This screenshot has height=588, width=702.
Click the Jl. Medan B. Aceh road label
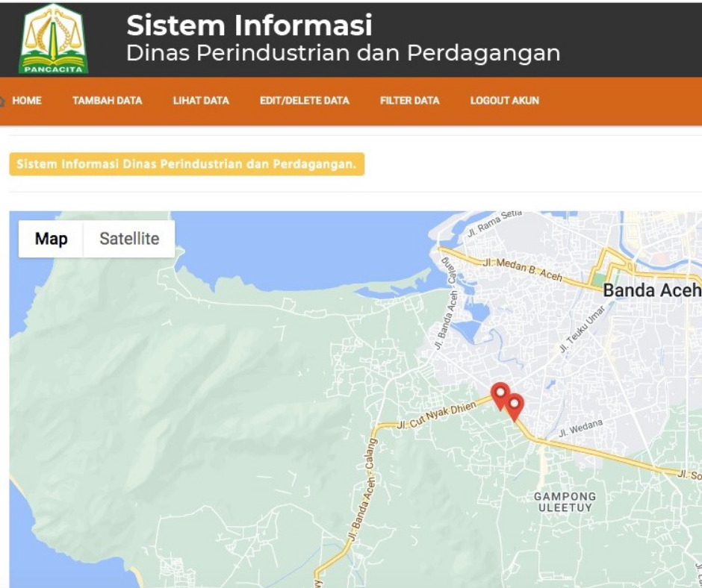point(522,270)
